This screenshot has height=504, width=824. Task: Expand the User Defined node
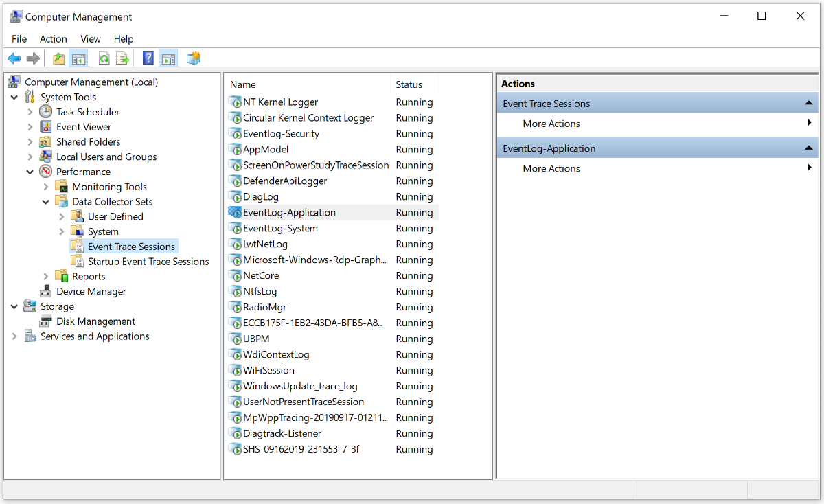[x=62, y=217]
